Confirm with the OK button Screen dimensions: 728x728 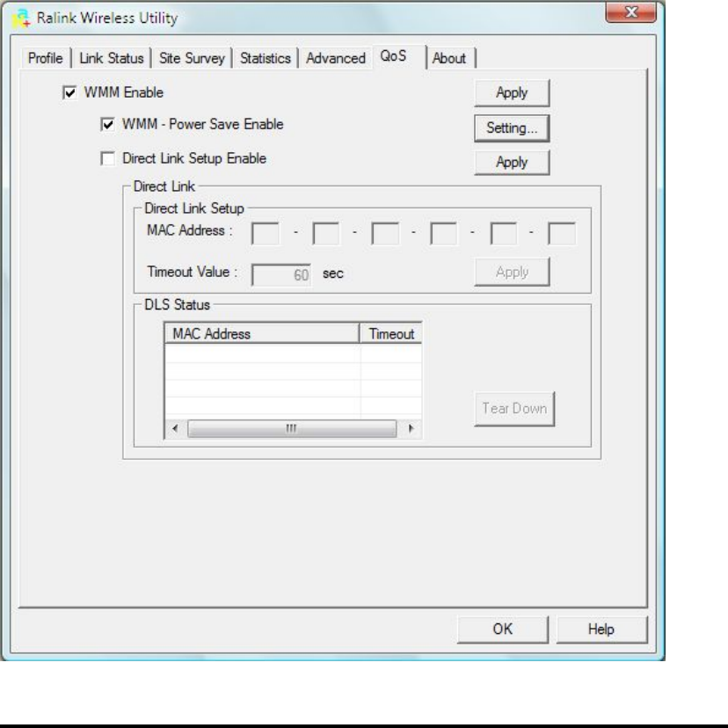[x=502, y=630]
